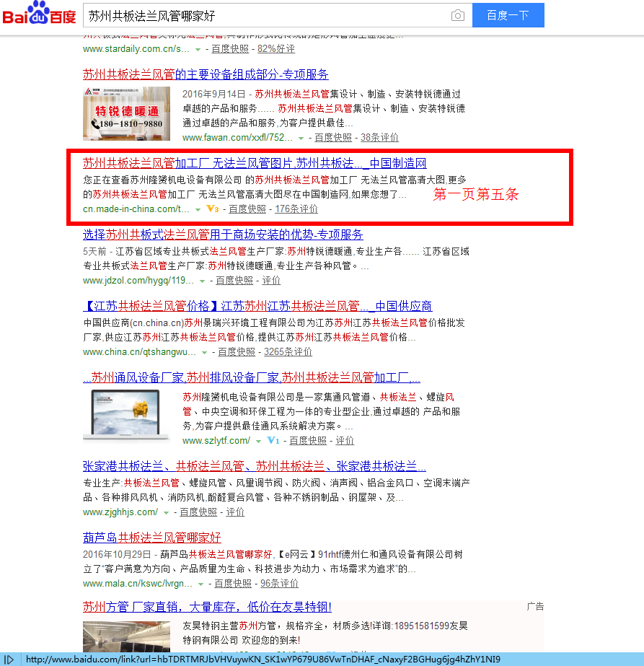This screenshot has width=644, height=666.
Task: Expand dropdown arrow next to szlytf.com URL
Action: [x=258, y=442]
